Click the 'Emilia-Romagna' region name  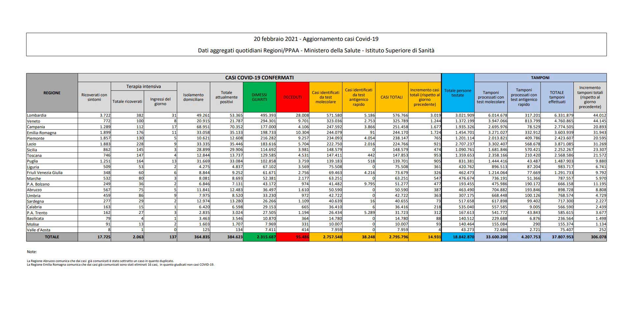pos(42,133)
